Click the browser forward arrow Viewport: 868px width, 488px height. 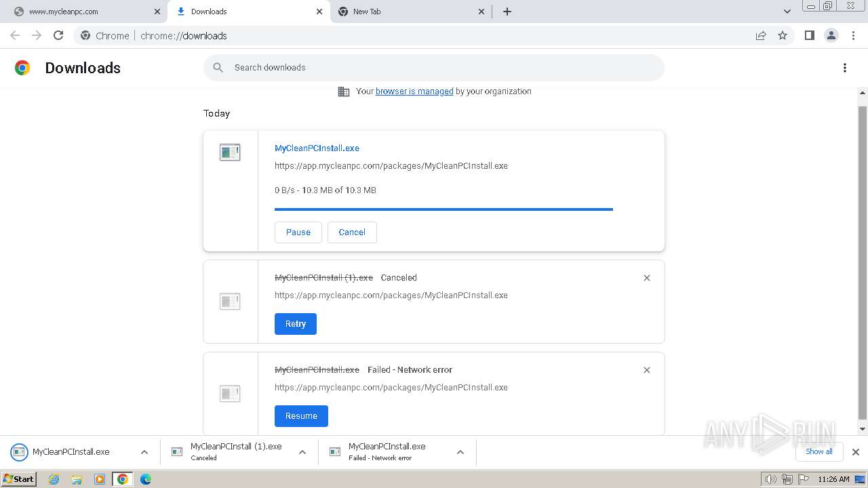tap(37, 36)
